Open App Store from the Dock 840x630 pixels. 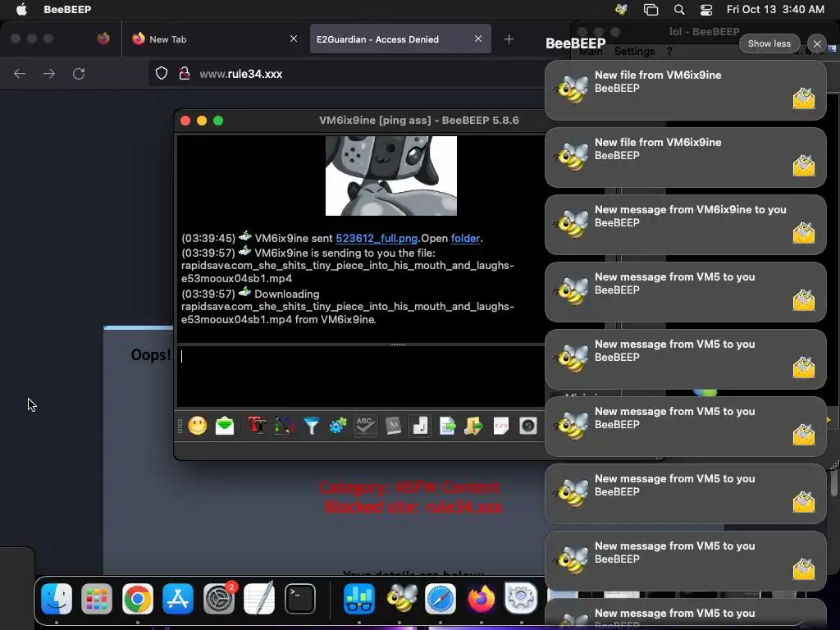178,598
